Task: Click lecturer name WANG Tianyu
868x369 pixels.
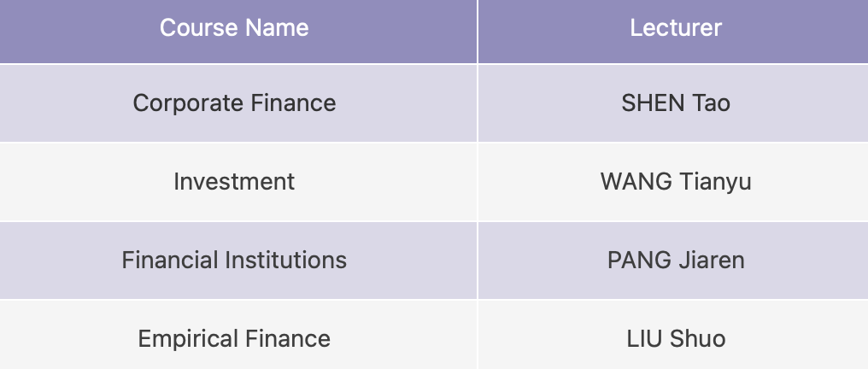Action: tap(675, 181)
